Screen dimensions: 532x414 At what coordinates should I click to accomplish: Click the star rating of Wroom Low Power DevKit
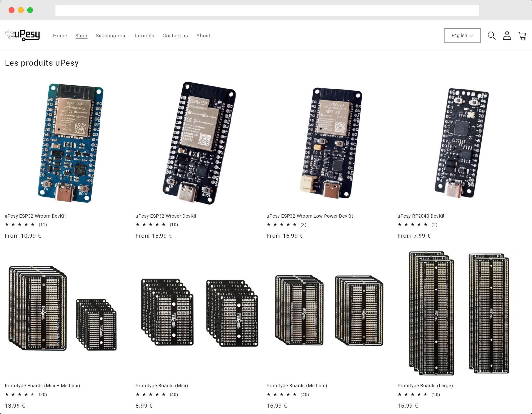point(282,225)
